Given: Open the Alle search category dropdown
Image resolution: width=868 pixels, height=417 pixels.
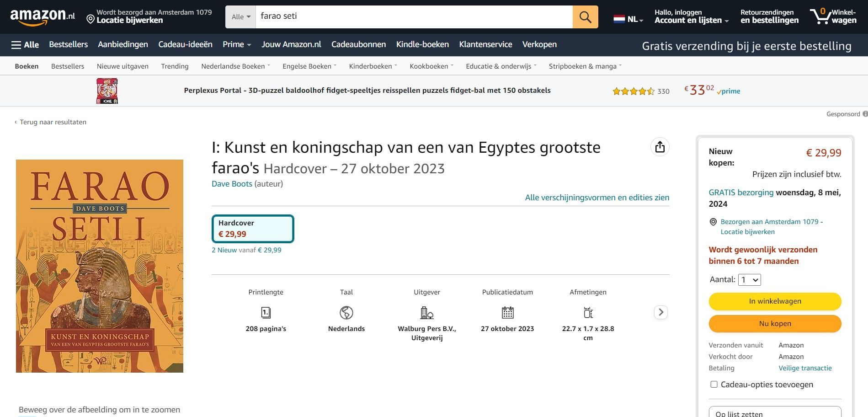Looking at the screenshot, I should [x=240, y=17].
